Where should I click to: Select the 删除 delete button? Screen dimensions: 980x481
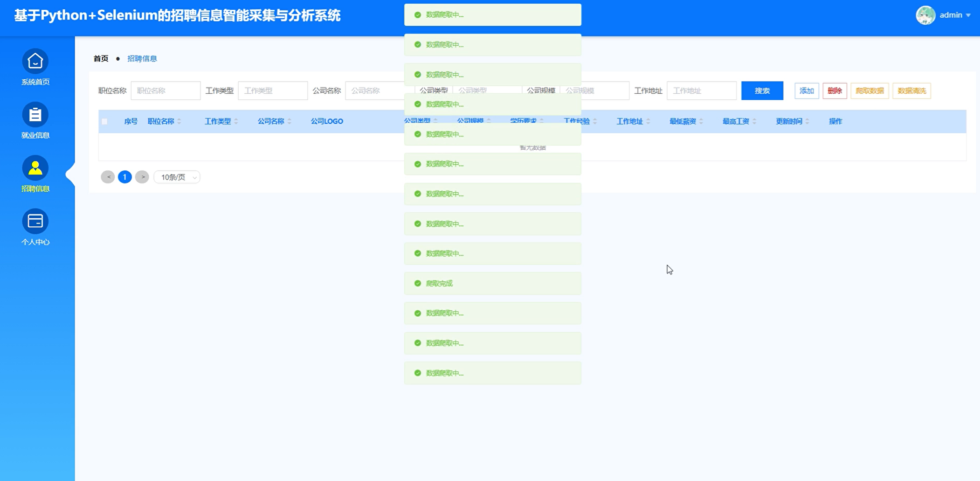click(x=835, y=91)
